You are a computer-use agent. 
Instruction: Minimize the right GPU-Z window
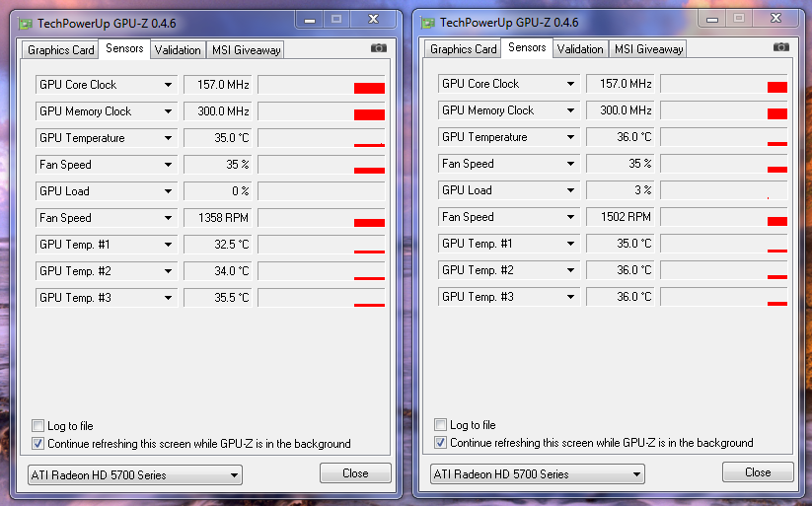pyautogui.click(x=712, y=19)
